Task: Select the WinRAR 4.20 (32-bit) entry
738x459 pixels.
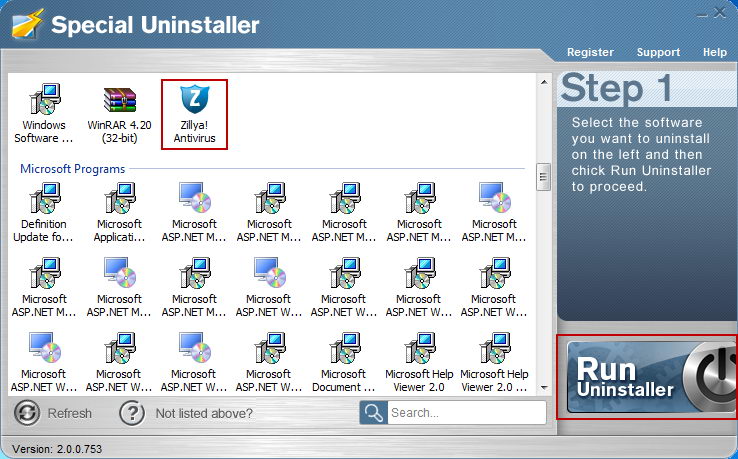Action: point(120,114)
